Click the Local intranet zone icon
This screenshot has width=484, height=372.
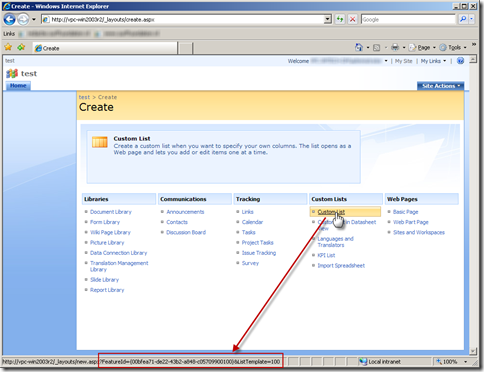pos(363,362)
